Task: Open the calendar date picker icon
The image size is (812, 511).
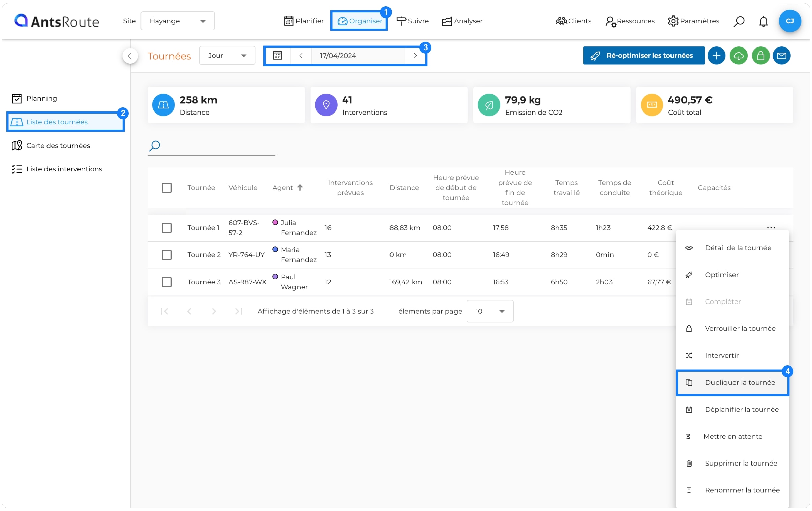Action: point(278,55)
